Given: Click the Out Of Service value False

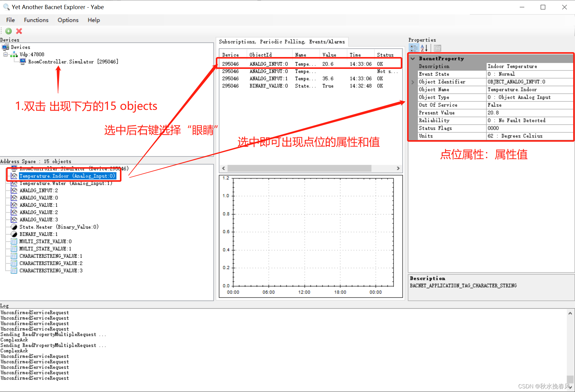Looking at the screenshot, I should pos(529,105).
